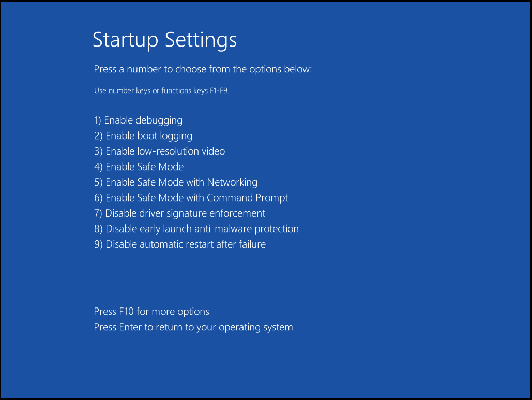Click the Startup Settings heading
The height and width of the screenshot is (400, 532).
pyautogui.click(x=164, y=40)
